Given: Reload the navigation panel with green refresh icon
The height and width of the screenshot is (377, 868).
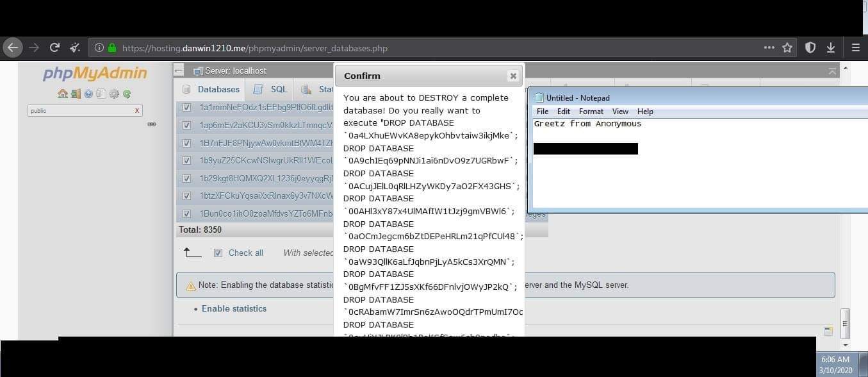Looking at the screenshot, I should tap(127, 94).
